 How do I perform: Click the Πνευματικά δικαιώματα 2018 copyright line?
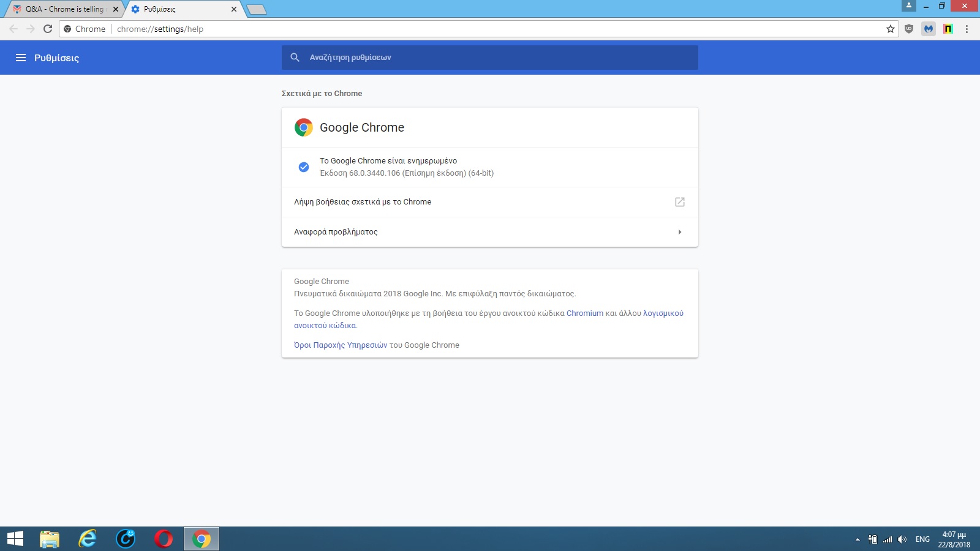click(435, 294)
